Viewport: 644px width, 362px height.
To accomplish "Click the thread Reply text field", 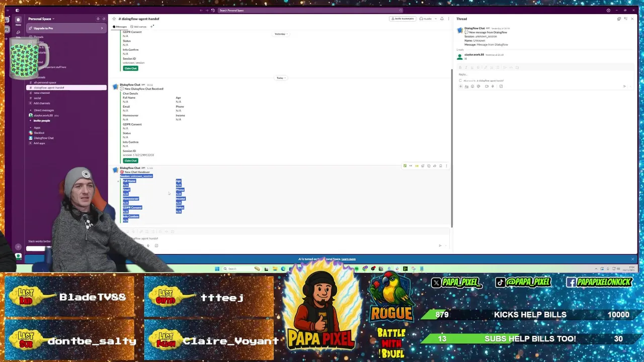I will tap(543, 74).
